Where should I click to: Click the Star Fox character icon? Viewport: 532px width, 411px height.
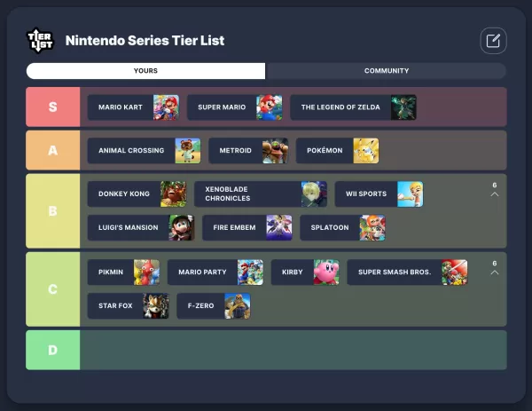click(x=155, y=306)
